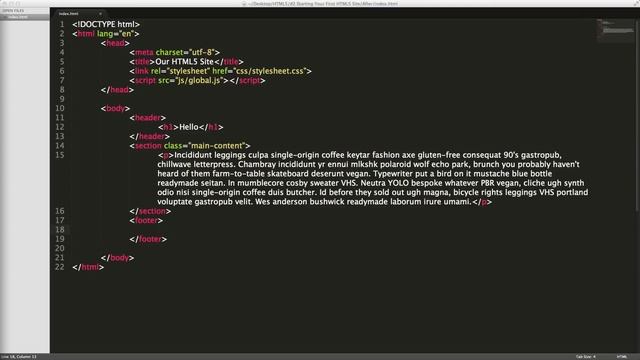Close the index.html tab with its x
The image size is (640, 360).
[100, 14]
